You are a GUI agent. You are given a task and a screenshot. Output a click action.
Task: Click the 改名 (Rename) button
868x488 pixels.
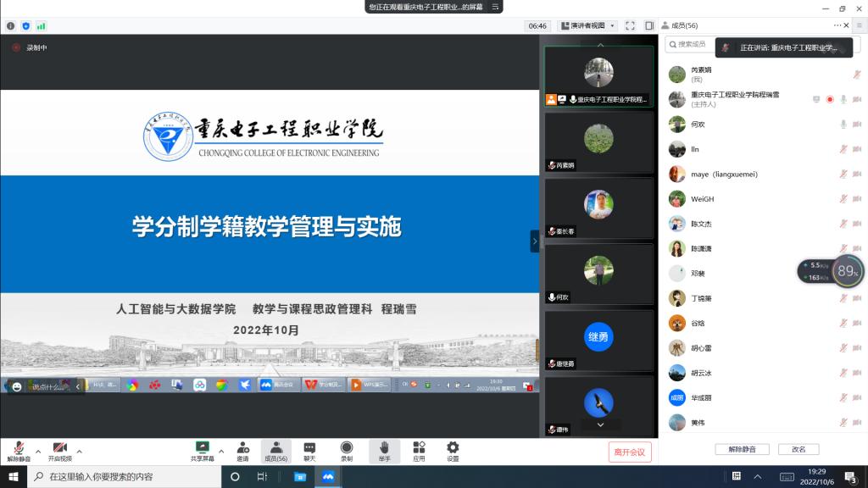click(798, 449)
